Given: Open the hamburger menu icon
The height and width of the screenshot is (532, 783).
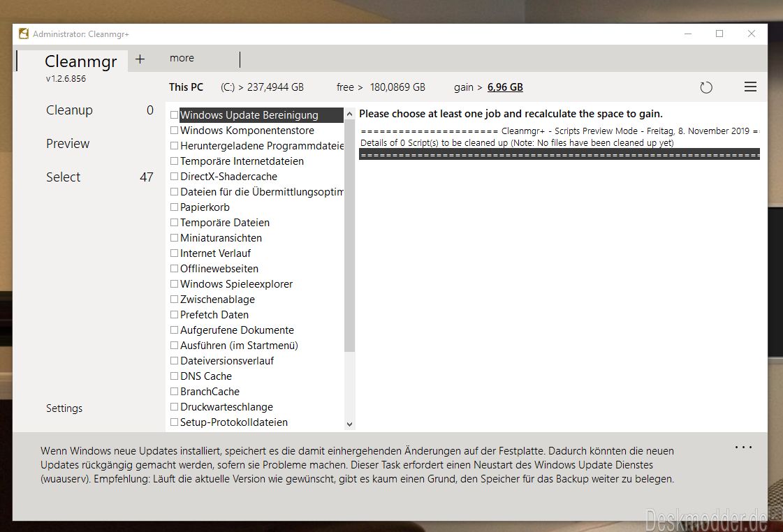Looking at the screenshot, I should [x=750, y=87].
